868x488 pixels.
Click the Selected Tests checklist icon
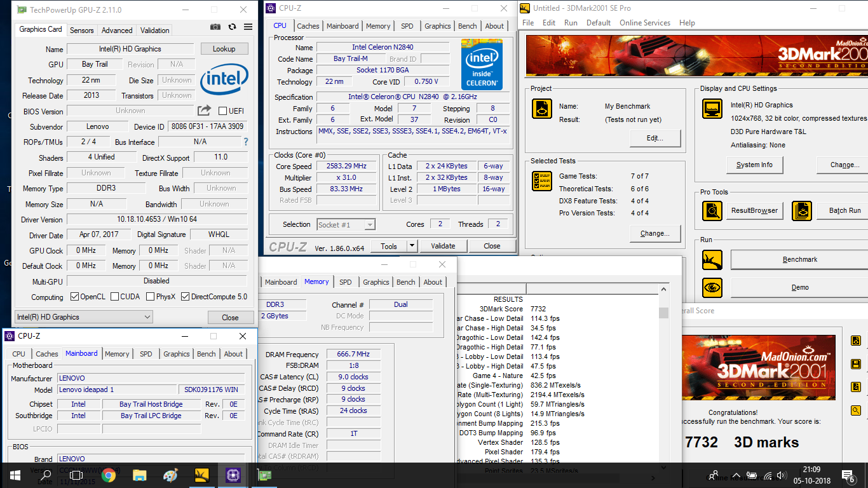(541, 181)
